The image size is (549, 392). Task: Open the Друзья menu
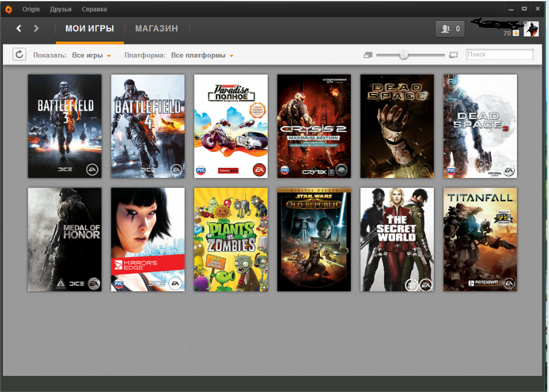coord(61,9)
